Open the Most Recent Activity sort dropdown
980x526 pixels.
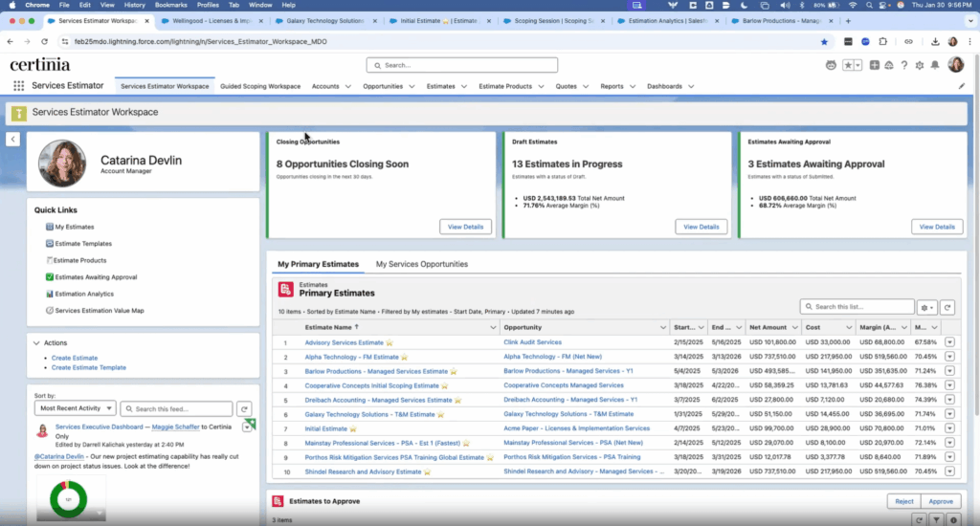click(75, 408)
